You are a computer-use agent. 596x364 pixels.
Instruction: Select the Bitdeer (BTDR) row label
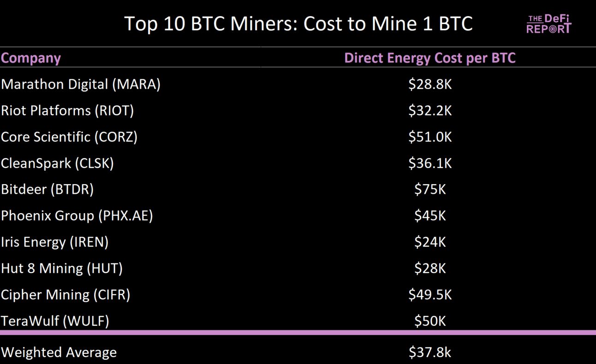[48, 190]
